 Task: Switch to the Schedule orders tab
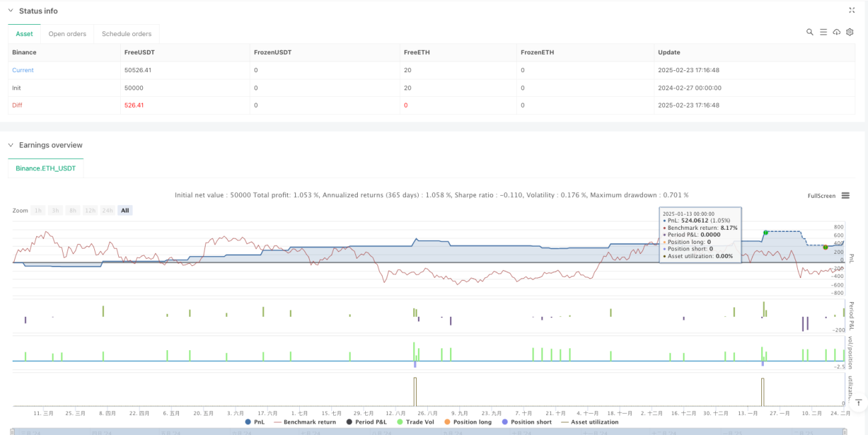(127, 34)
